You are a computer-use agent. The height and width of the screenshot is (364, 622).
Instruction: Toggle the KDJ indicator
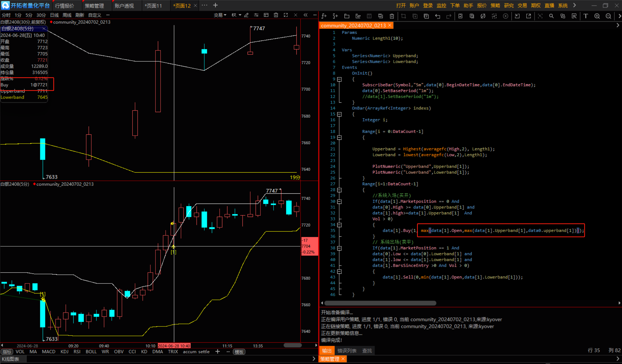click(64, 352)
